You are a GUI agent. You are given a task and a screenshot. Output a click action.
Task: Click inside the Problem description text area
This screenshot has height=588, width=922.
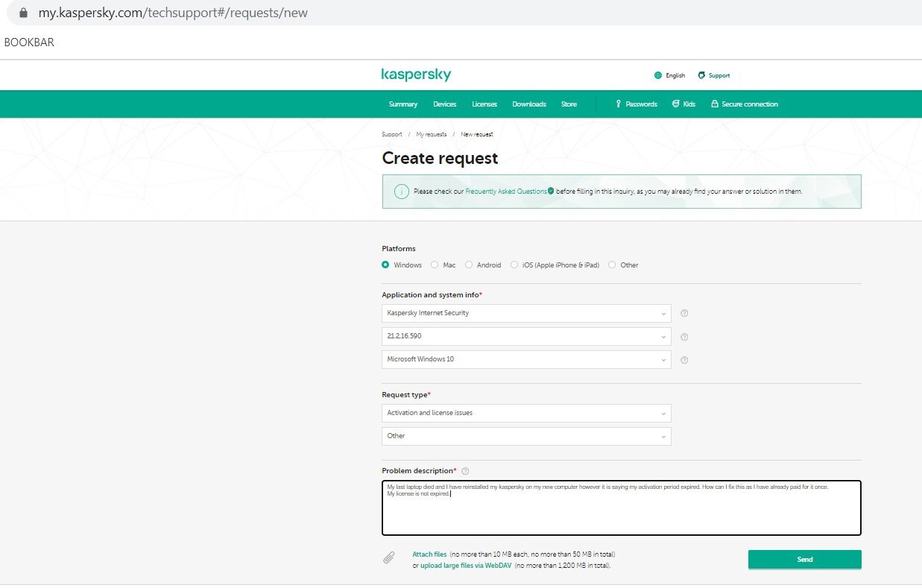coord(622,508)
